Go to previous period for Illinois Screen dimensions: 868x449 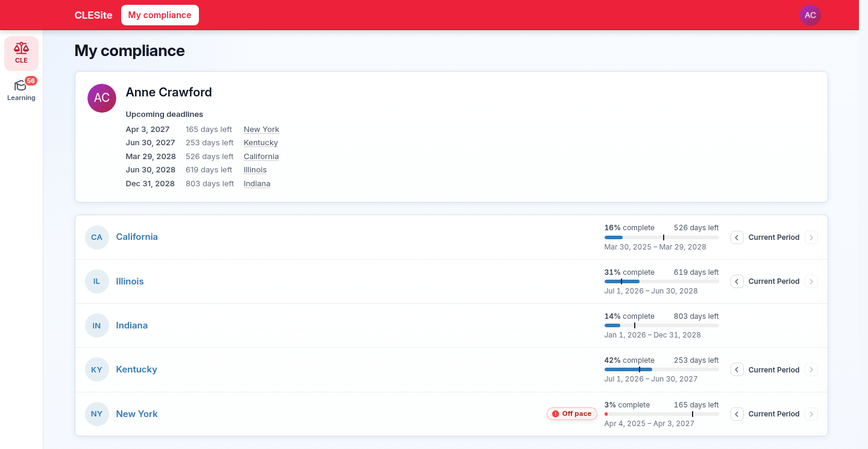[x=737, y=281]
